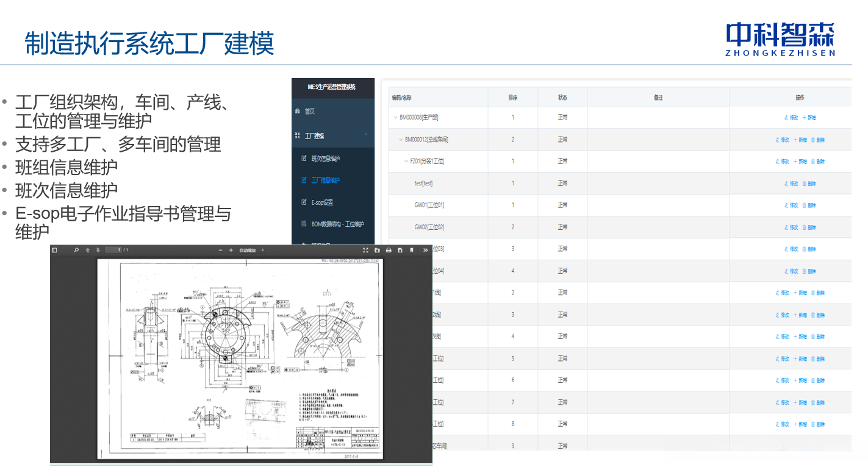Click the 制造执行系统工厂建模 slide title

click(149, 43)
